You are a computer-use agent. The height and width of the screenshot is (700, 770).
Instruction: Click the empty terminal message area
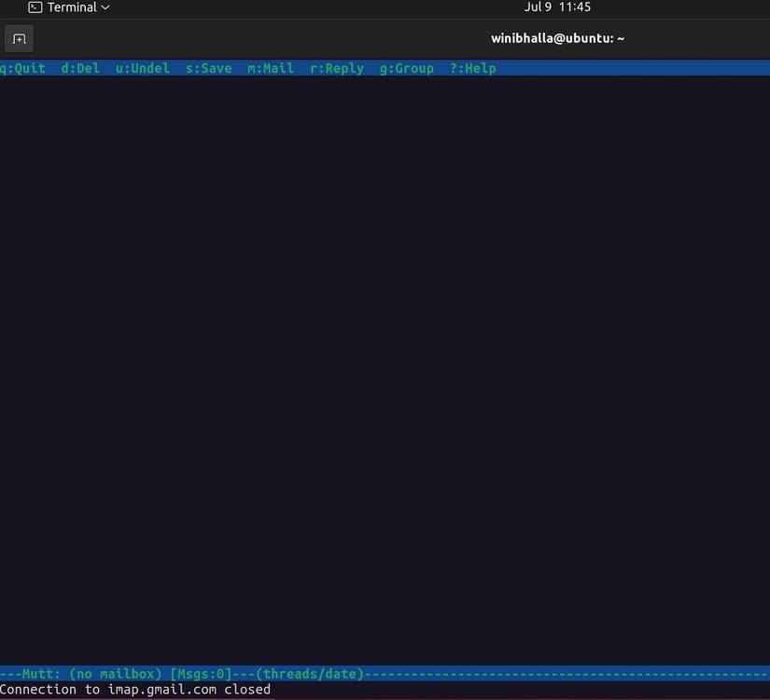[385, 373]
